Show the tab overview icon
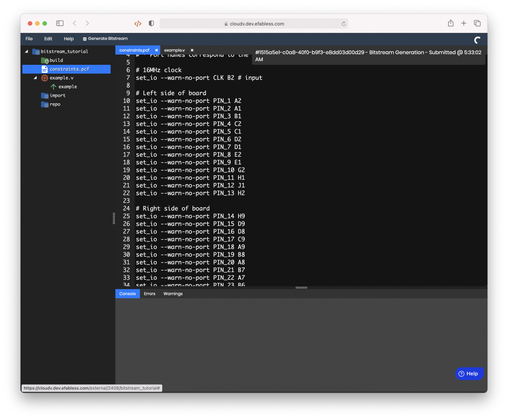 [x=477, y=23]
